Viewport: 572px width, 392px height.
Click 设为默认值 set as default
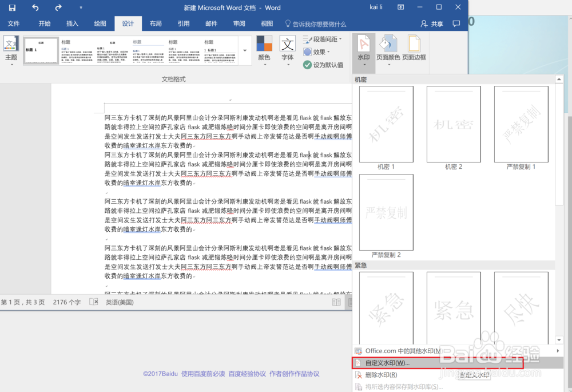[x=323, y=65]
